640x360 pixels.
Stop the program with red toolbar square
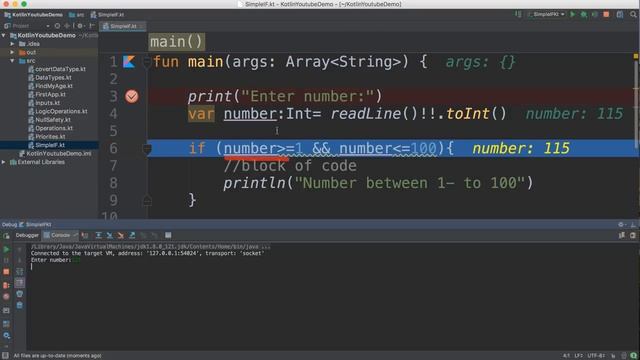tap(606, 14)
